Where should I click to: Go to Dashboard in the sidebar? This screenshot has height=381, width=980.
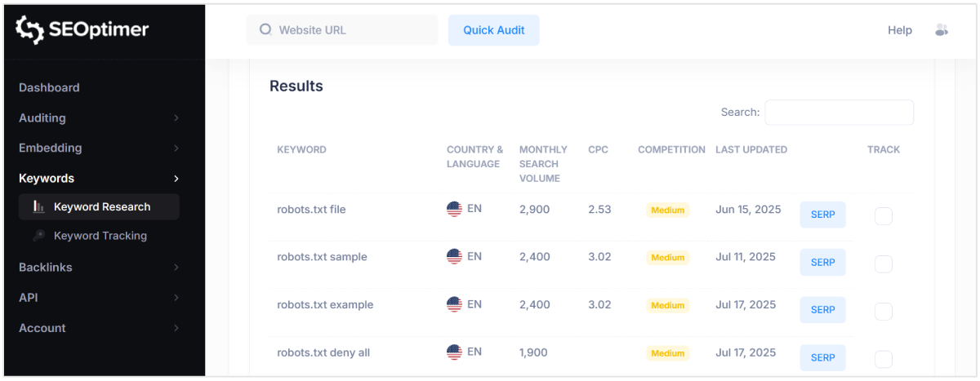(x=49, y=88)
